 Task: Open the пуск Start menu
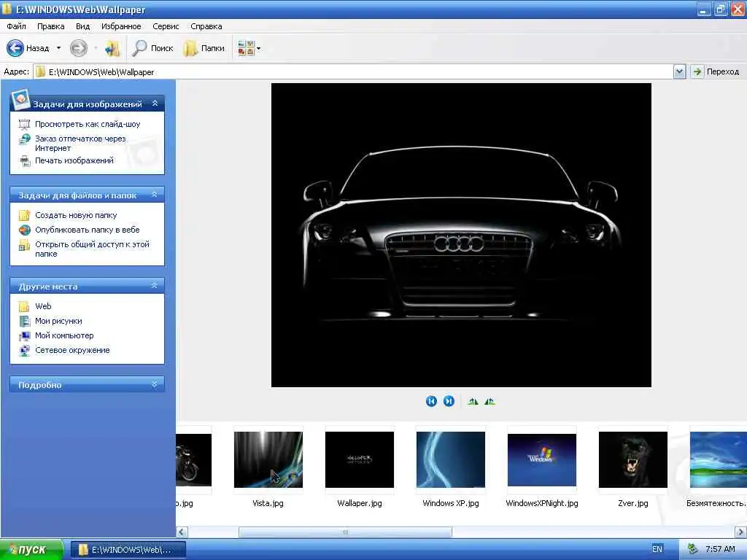coord(31,550)
